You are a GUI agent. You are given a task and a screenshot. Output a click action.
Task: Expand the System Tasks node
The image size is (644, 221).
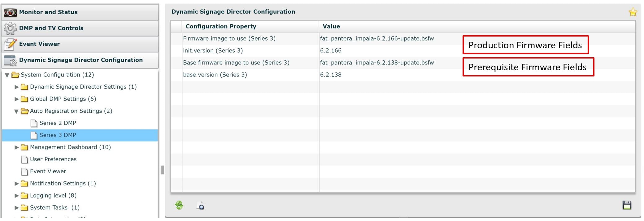click(17, 208)
